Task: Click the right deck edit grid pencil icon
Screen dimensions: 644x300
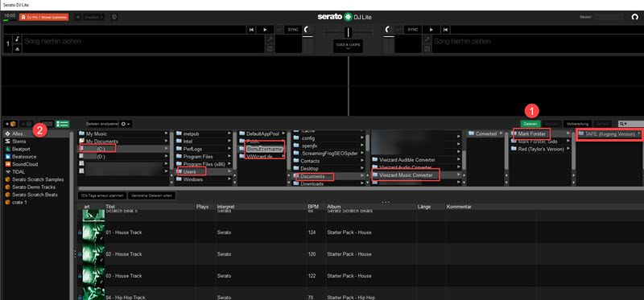Action: tap(427, 39)
